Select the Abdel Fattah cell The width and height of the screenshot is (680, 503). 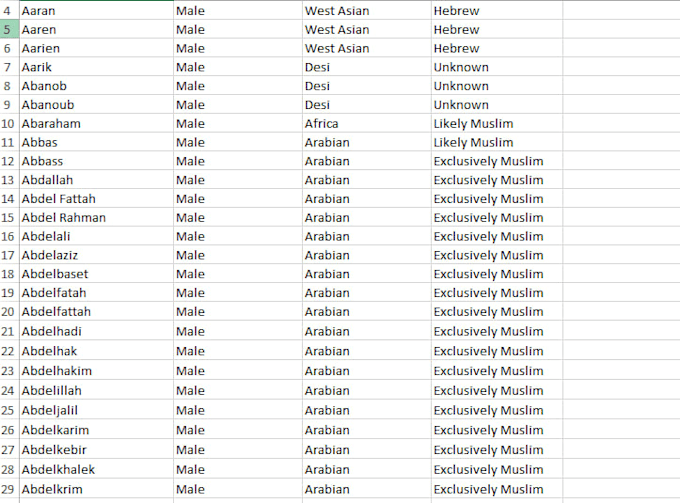(x=96, y=199)
